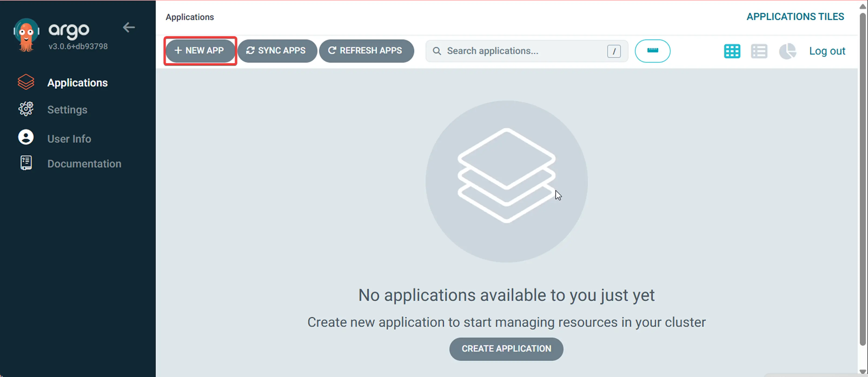Viewport: 868px width, 377px height.
Task: Select Settings in the left menu
Action: (67, 109)
